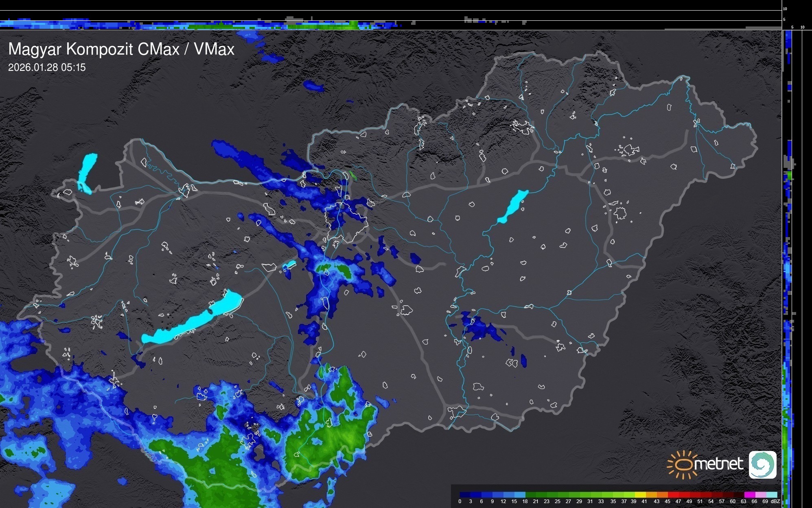The width and height of the screenshot is (812, 508).
Task: Click the darkest blue 0 dBZ legend swatch
Action: tap(465, 495)
